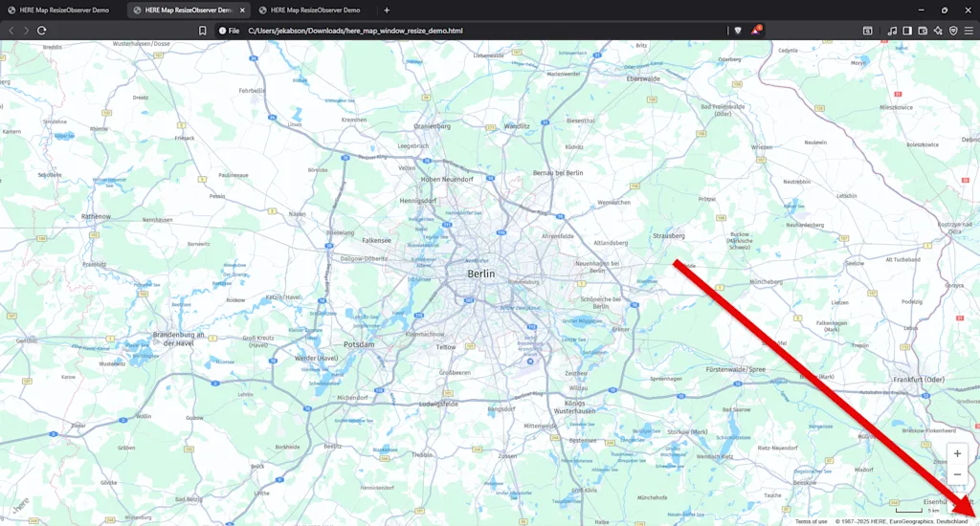Click the Michendorf label on map

pos(352,397)
